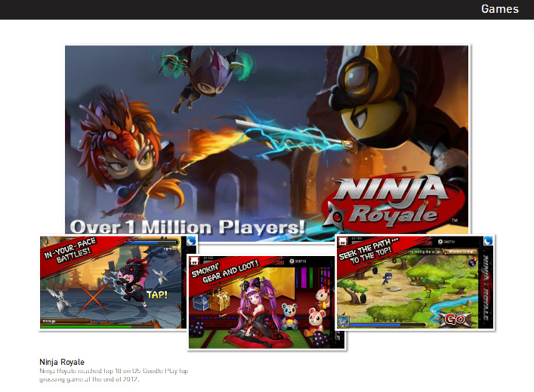
Task: Open the Seek the Path screenshot
Action: click(415, 282)
